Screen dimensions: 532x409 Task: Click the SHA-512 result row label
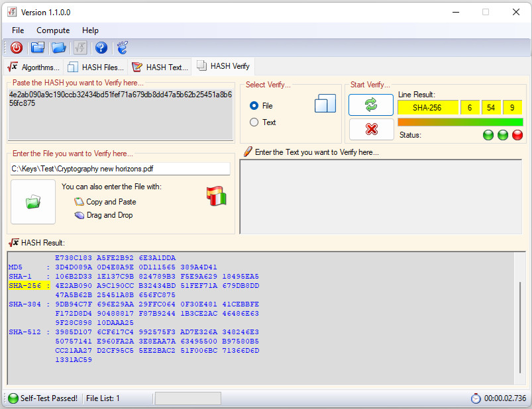click(x=25, y=332)
